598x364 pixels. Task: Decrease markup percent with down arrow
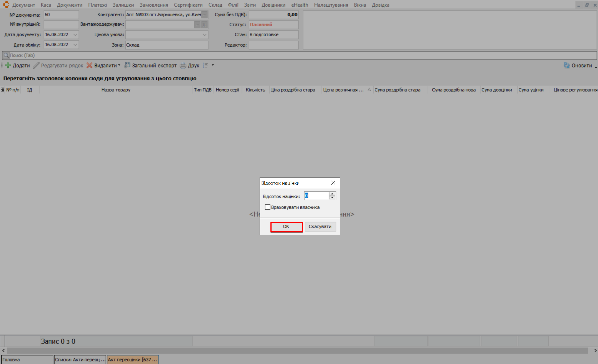332,198
